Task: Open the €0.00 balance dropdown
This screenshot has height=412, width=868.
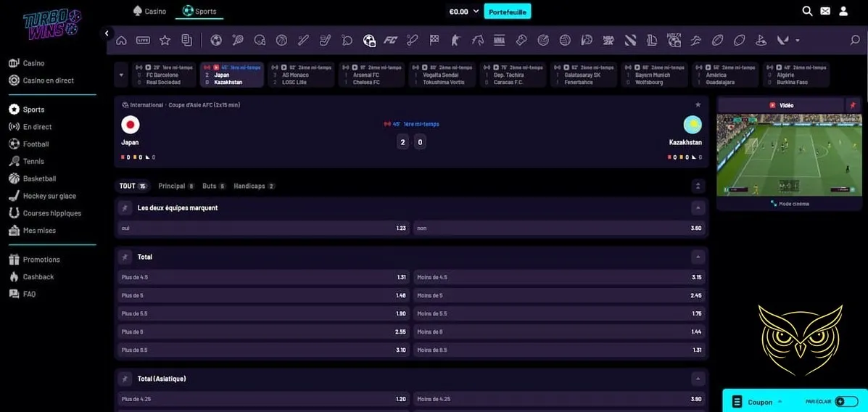Action: tap(463, 11)
